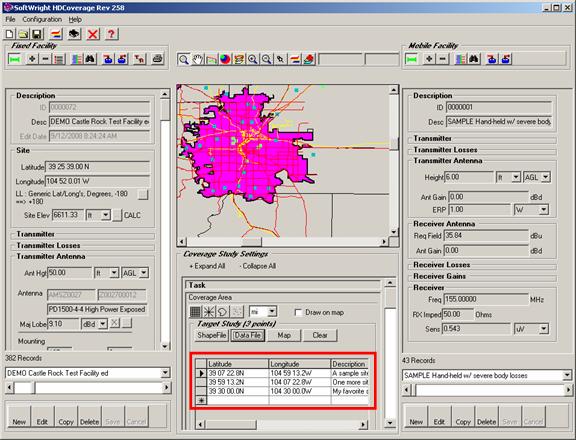Select the grid coverage area icon
The width and height of the screenshot is (576, 440).
195,312
